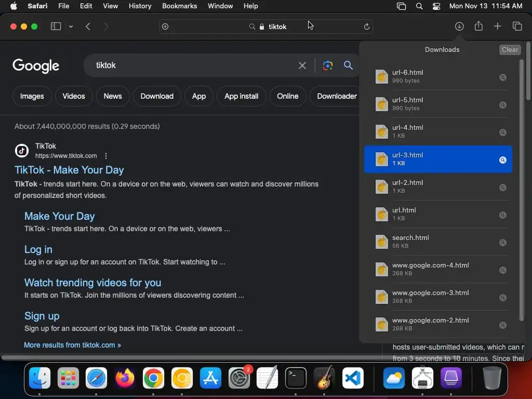Filter results by Videos
532x399 pixels.
74,96
